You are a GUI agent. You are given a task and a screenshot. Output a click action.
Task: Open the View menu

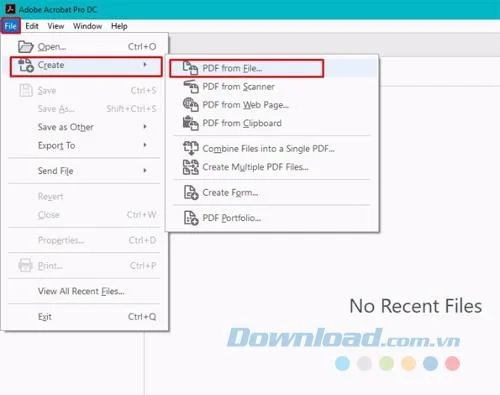(56, 26)
